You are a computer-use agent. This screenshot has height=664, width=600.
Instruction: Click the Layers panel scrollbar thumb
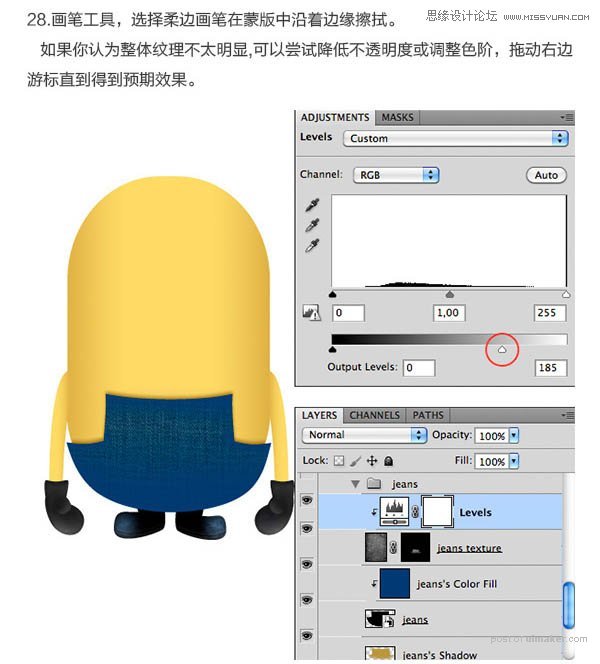569,606
